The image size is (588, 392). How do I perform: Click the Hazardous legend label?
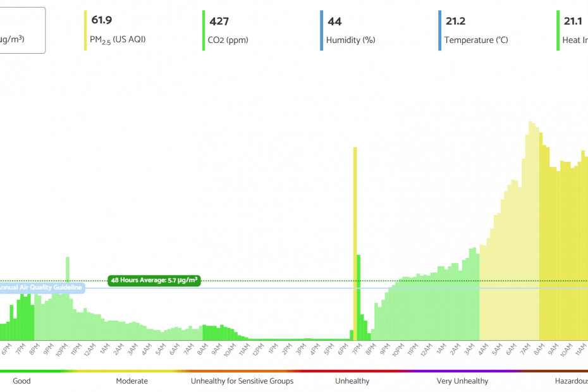coord(571,381)
